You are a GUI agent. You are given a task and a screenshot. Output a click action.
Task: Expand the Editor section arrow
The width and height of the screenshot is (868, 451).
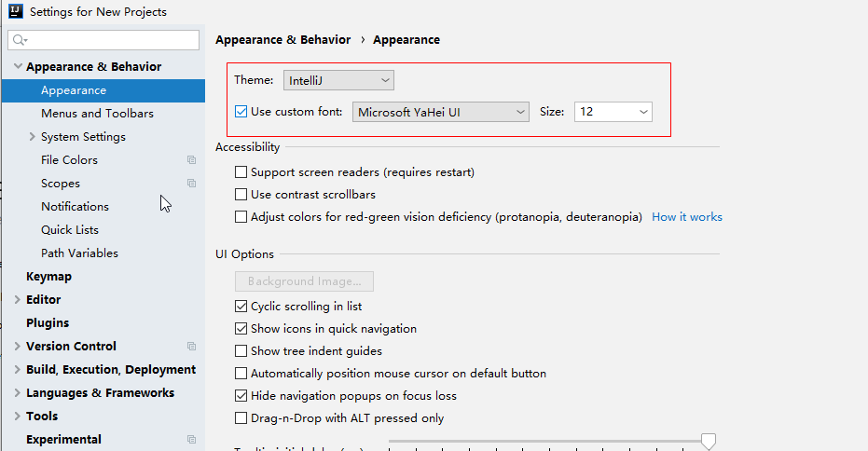(18, 300)
